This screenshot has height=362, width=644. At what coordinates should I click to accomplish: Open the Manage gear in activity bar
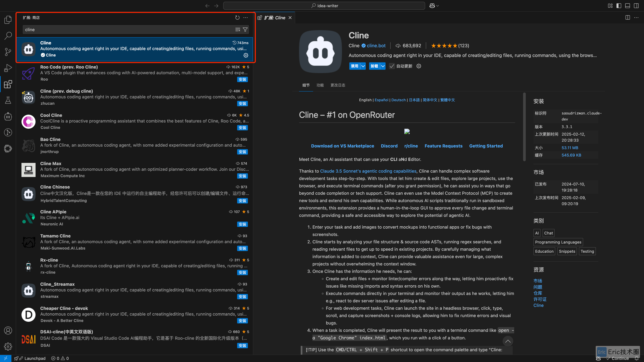pos(8,347)
